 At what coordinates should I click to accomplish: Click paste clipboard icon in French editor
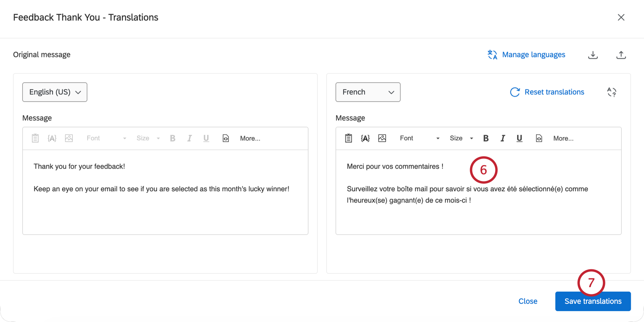tap(349, 138)
